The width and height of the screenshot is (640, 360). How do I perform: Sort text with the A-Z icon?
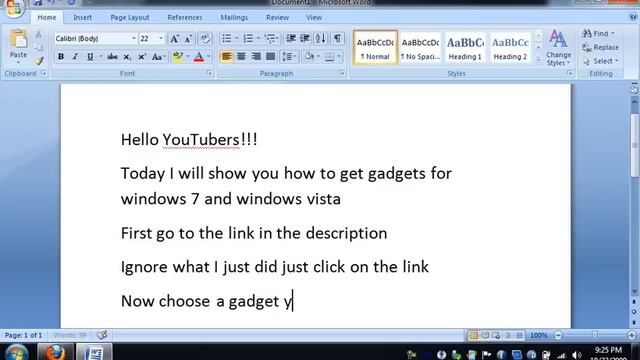320,38
